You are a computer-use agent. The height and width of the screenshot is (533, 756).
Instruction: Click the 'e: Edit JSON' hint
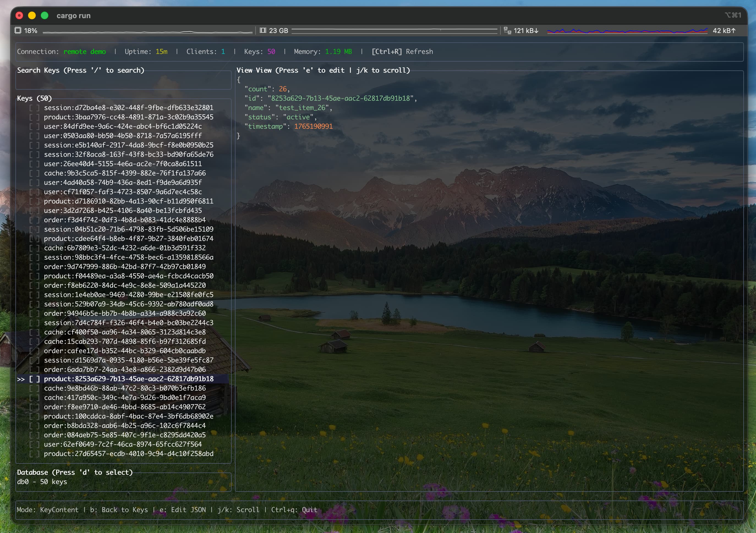point(182,510)
